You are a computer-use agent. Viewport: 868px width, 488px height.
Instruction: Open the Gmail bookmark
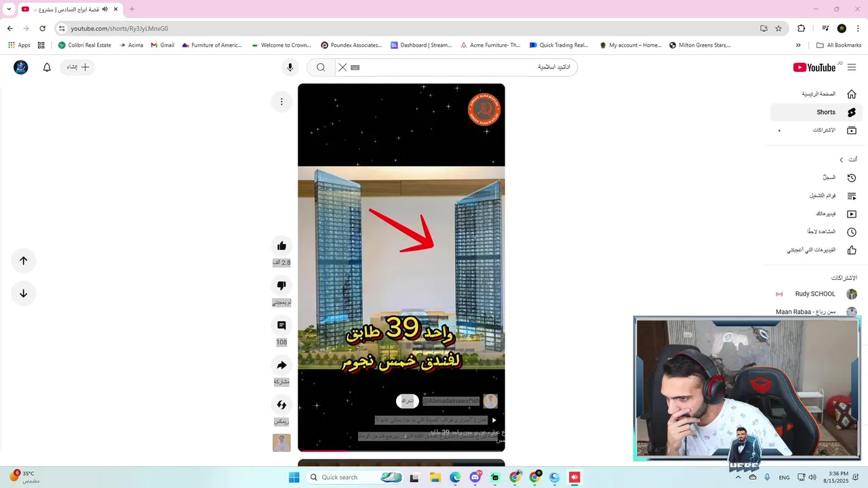(x=163, y=45)
